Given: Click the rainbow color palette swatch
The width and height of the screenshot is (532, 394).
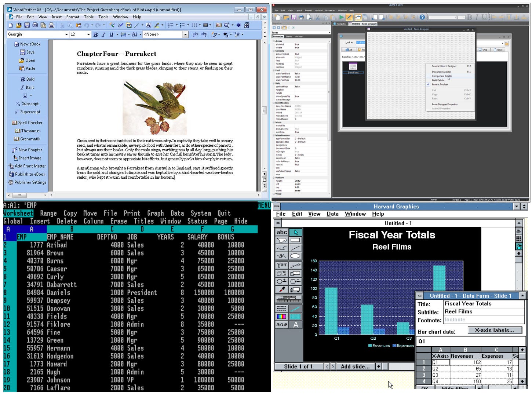Looking at the screenshot, I should pyautogui.click(x=282, y=317).
